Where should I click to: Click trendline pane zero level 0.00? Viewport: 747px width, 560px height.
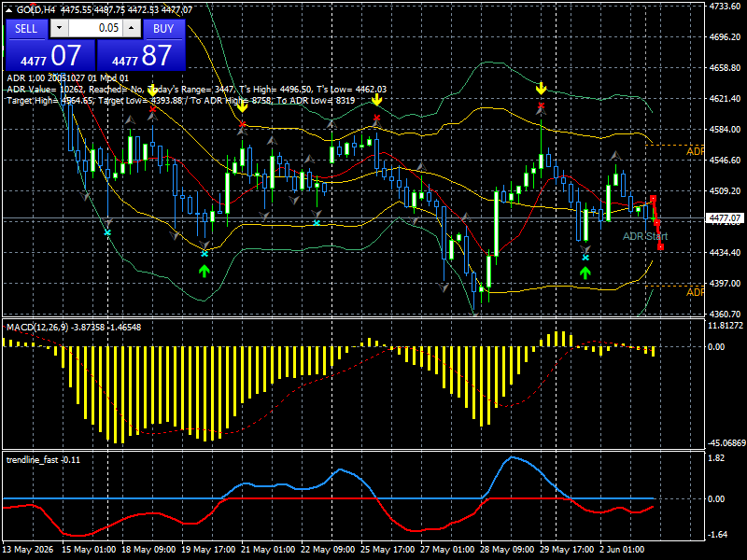point(716,499)
